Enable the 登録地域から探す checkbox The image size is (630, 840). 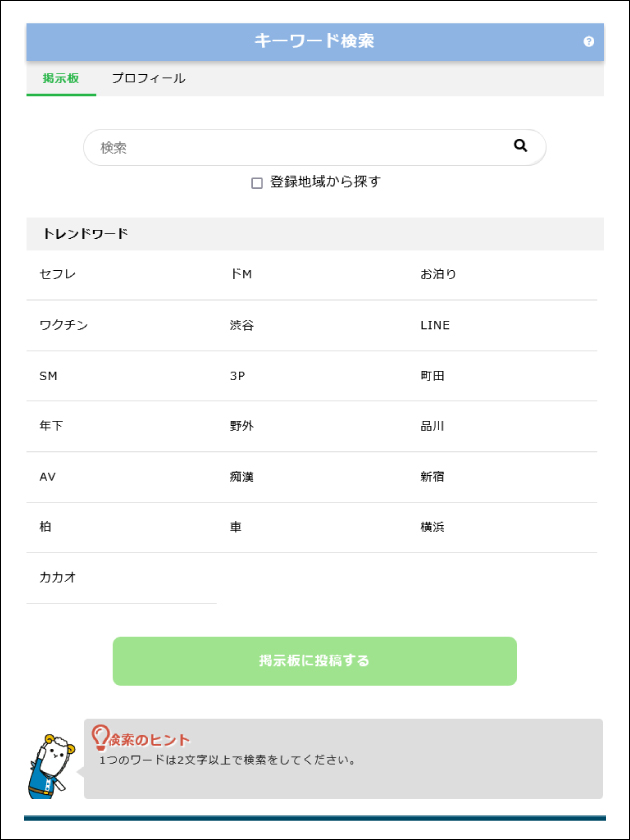(x=257, y=183)
